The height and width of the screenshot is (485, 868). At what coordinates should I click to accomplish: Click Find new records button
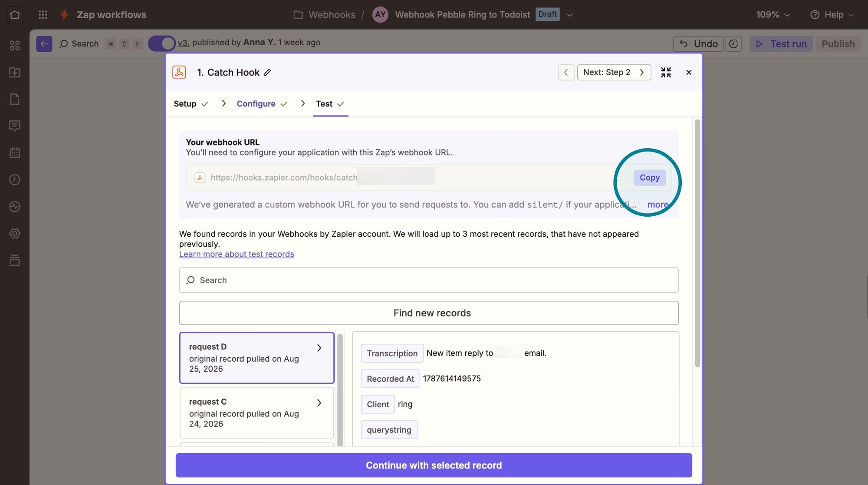coord(429,313)
